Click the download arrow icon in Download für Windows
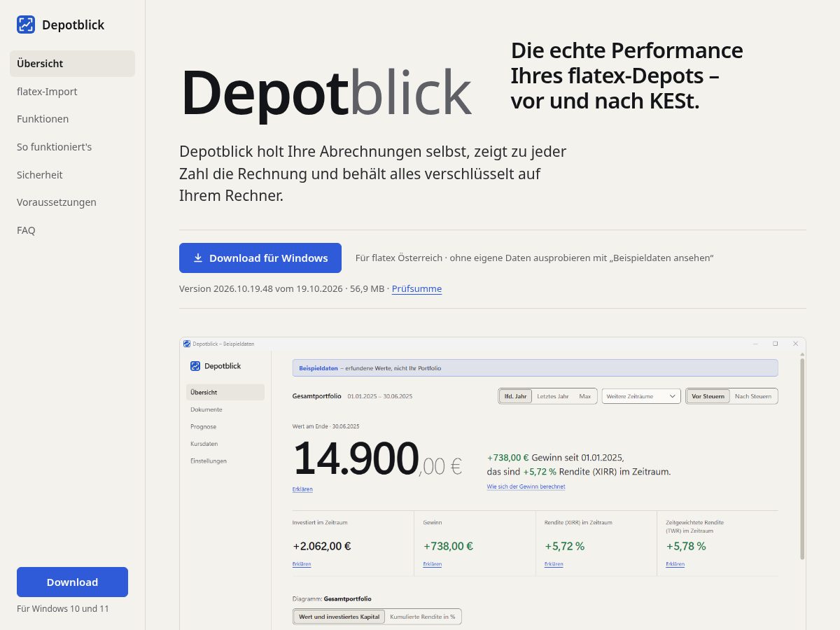Image resolution: width=840 pixels, height=630 pixels. 198,258
